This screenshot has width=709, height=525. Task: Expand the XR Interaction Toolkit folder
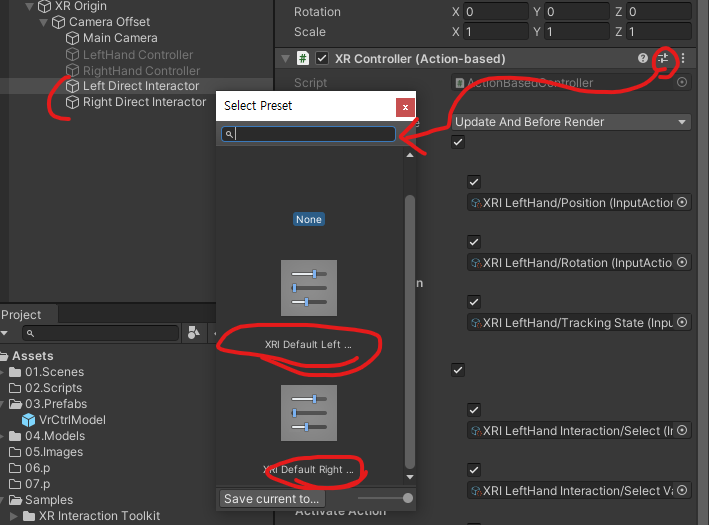(x=14, y=516)
